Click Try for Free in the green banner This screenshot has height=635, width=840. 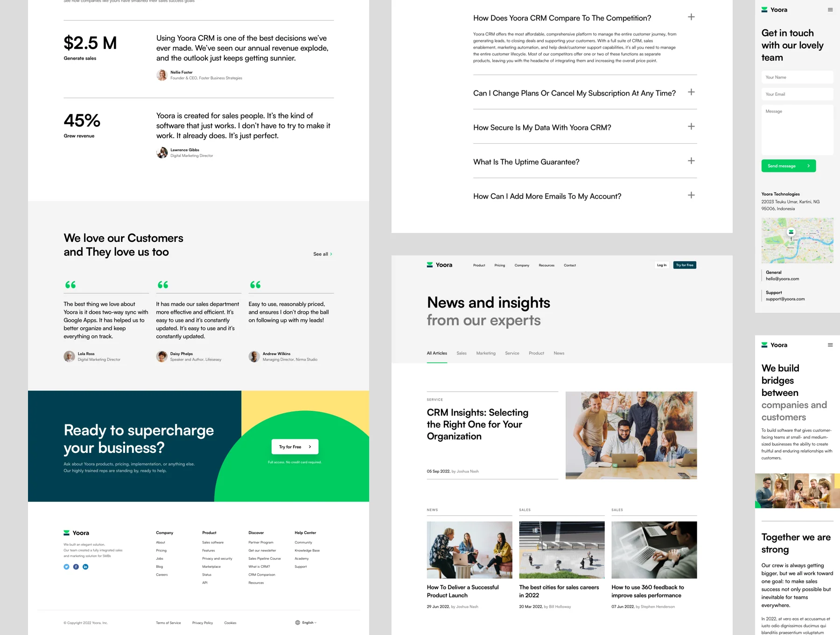pos(295,447)
